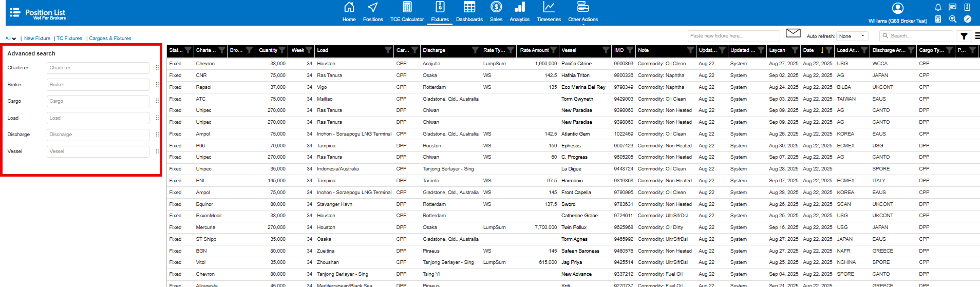
Task: Expand the Auto refresh dropdown
Action: click(x=852, y=36)
